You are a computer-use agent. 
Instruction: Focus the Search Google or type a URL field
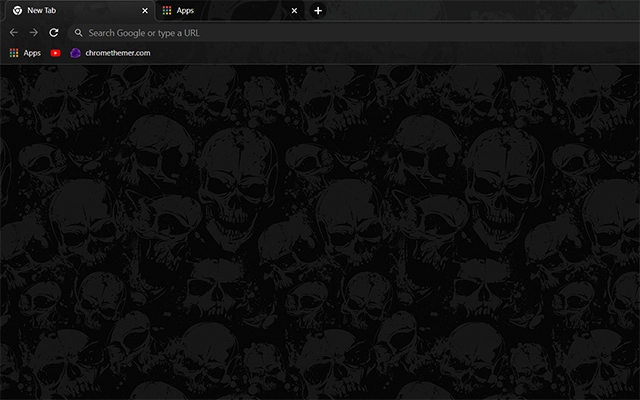pos(353,33)
